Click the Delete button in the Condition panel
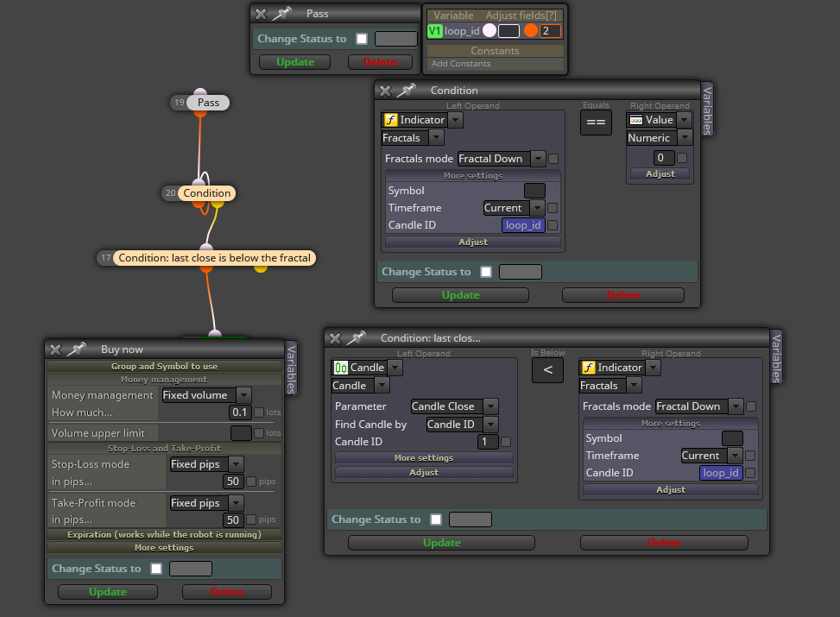The height and width of the screenshot is (617, 840). click(x=623, y=295)
